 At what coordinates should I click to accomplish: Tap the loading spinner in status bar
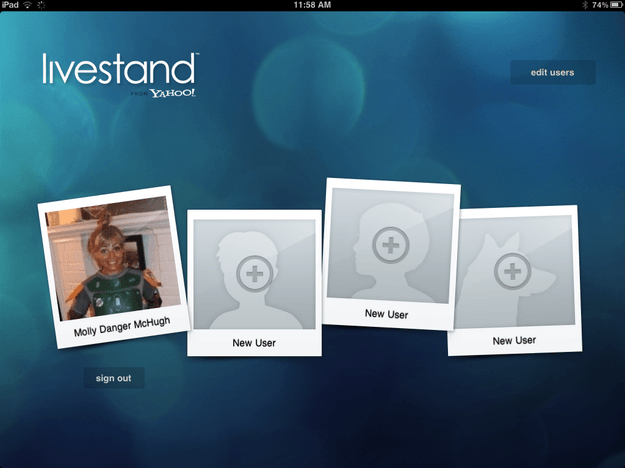tap(41, 5)
